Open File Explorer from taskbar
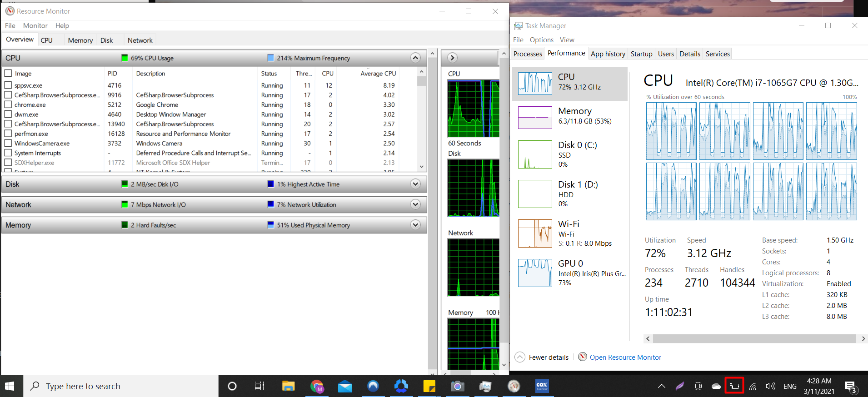 288,386
